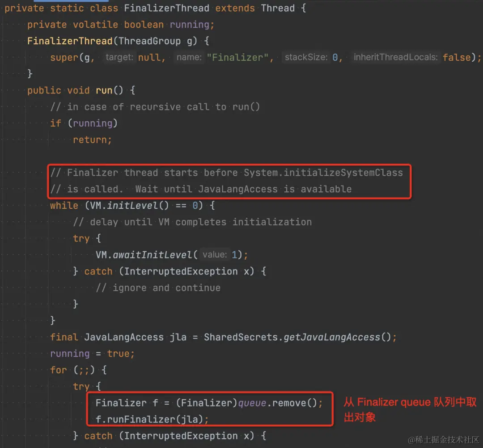Click the 'inheritThreadLocals:' parameter hint

395,57
